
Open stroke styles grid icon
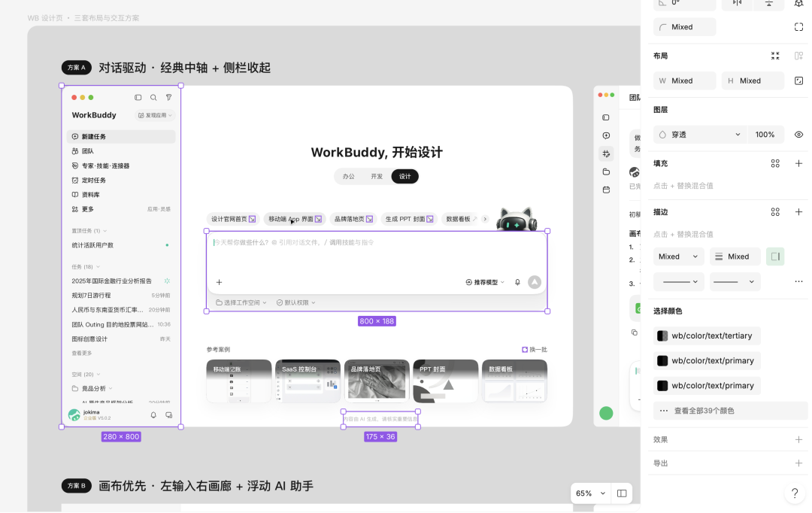click(x=775, y=212)
